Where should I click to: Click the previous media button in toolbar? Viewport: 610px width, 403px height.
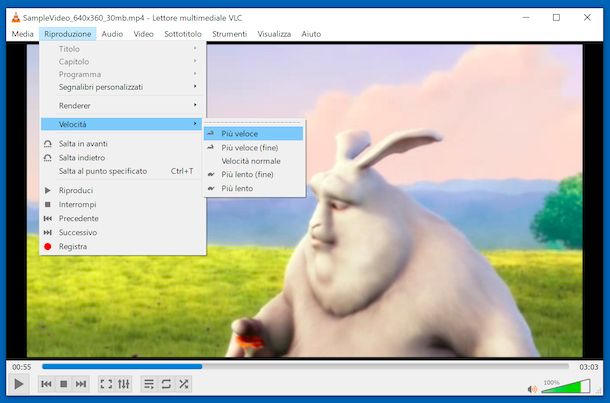(46, 384)
